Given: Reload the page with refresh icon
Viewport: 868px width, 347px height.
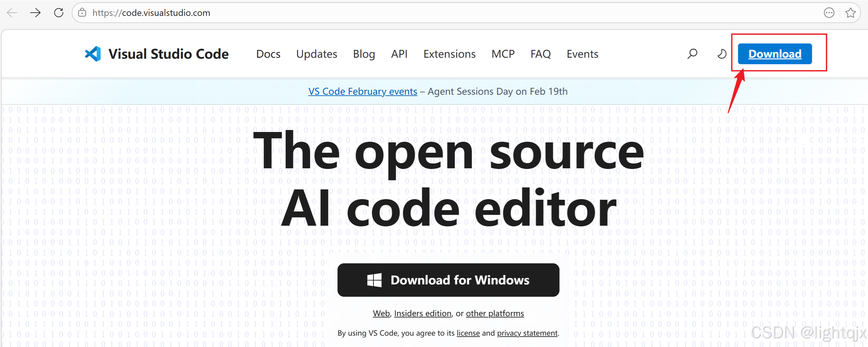Looking at the screenshot, I should tap(59, 13).
